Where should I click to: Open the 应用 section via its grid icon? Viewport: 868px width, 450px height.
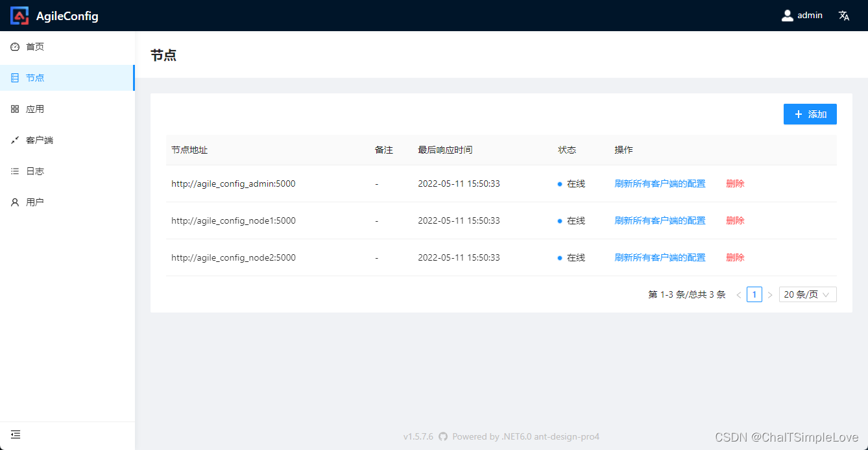point(15,108)
